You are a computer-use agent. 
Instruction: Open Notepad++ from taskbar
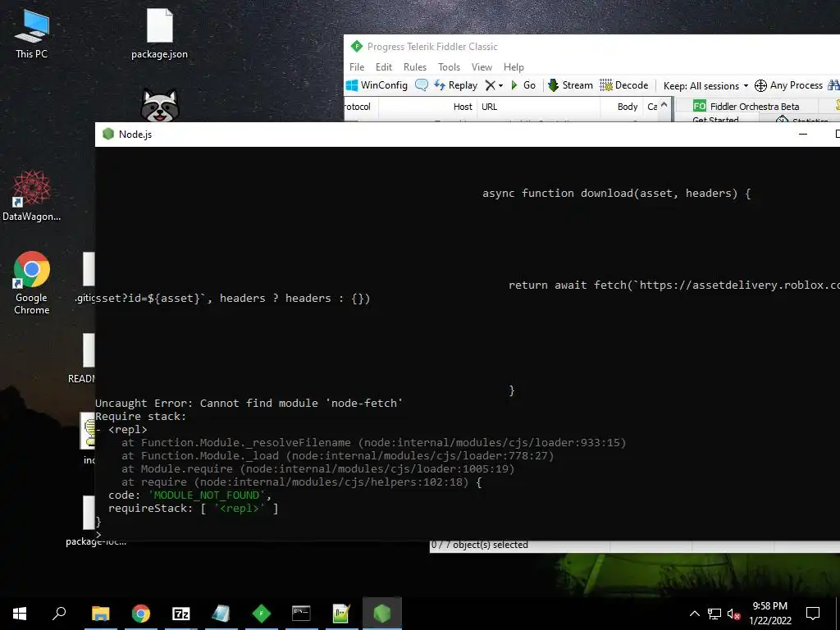click(x=342, y=614)
